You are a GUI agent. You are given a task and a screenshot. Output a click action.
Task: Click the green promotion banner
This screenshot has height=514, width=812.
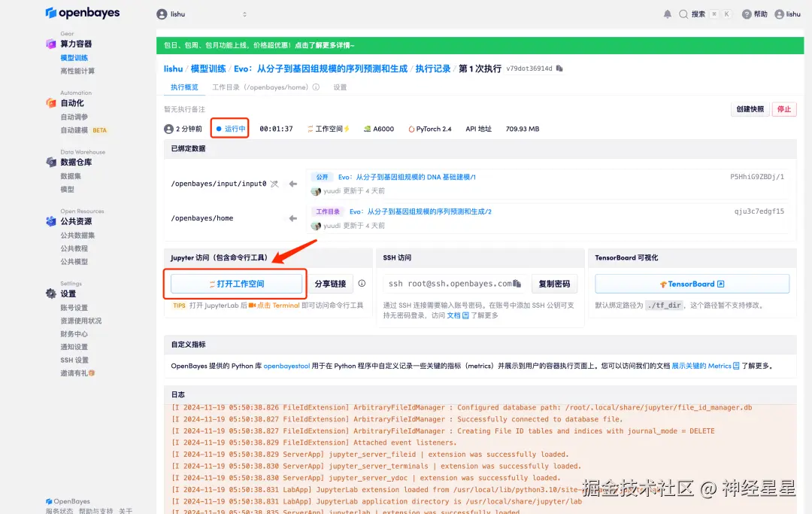point(480,46)
